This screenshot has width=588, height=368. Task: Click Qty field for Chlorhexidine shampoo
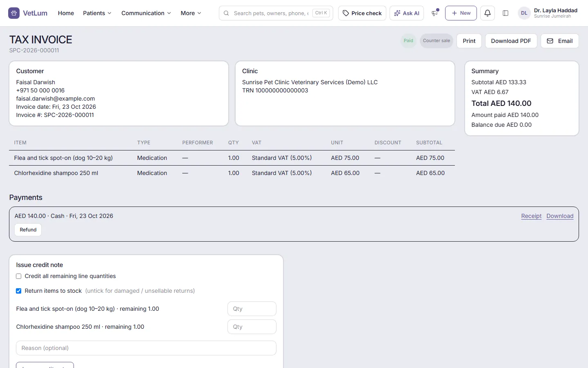coord(252,327)
